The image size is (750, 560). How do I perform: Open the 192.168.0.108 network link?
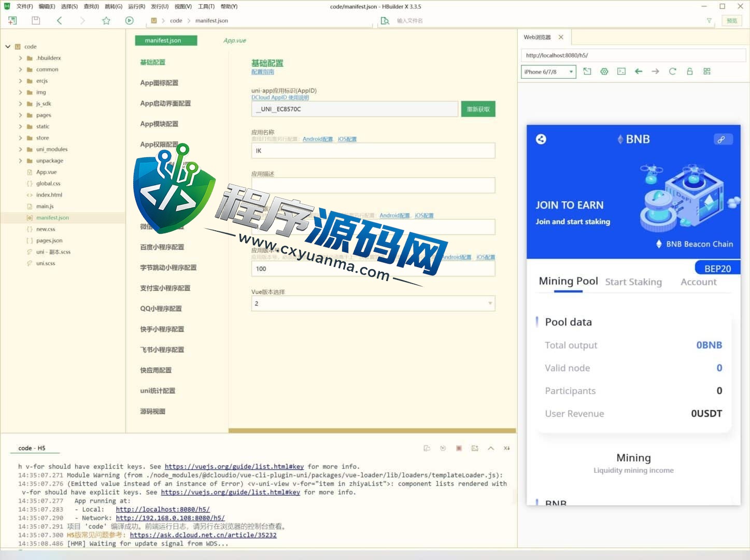point(170,518)
